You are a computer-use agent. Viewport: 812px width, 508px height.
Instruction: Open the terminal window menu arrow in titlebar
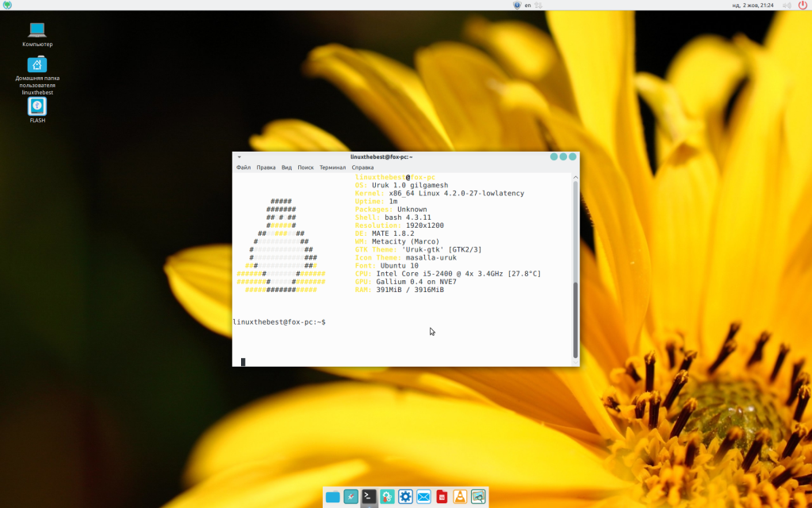(239, 157)
